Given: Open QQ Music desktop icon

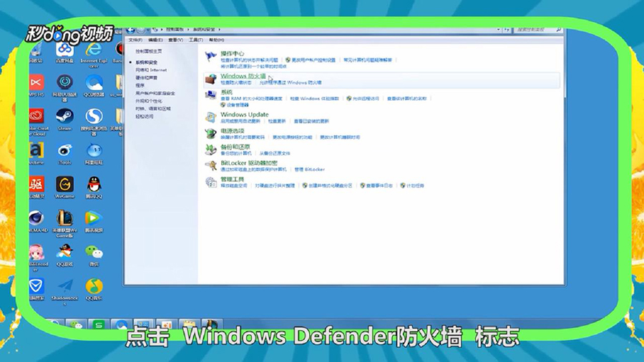Looking at the screenshot, I should tap(94, 286).
